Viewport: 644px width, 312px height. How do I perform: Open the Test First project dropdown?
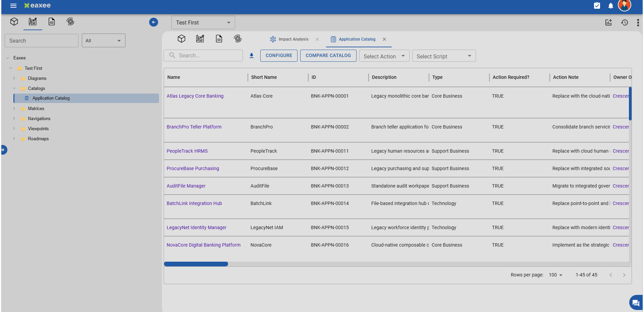pyautogui.click(x=203, y=22)
